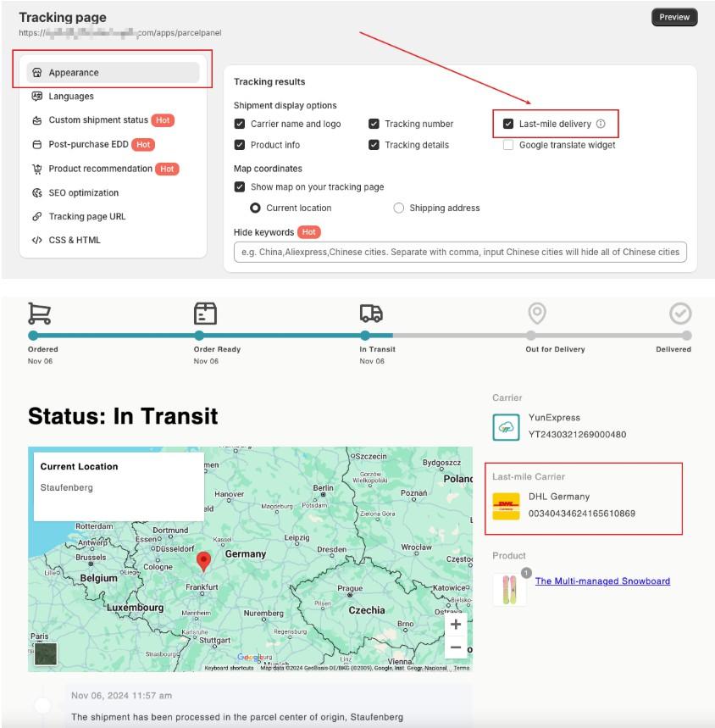Click the In Transit truck icon

pos(371,314)
